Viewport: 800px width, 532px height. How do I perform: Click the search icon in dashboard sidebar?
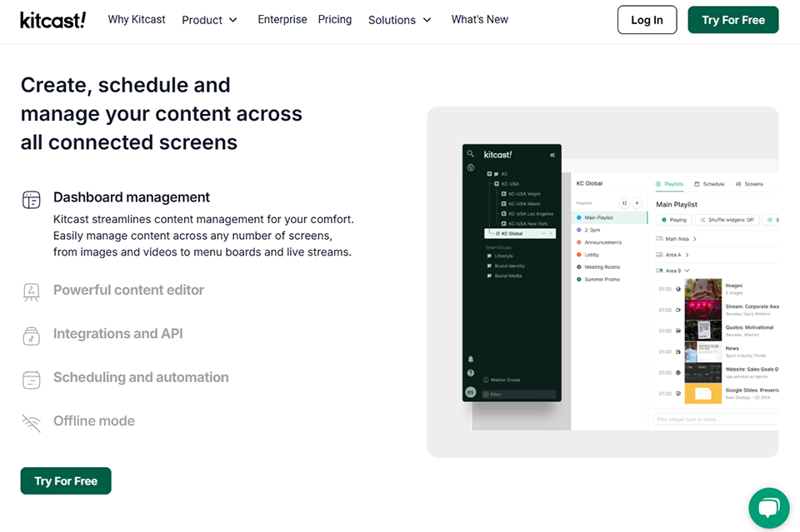click(470, 153)
